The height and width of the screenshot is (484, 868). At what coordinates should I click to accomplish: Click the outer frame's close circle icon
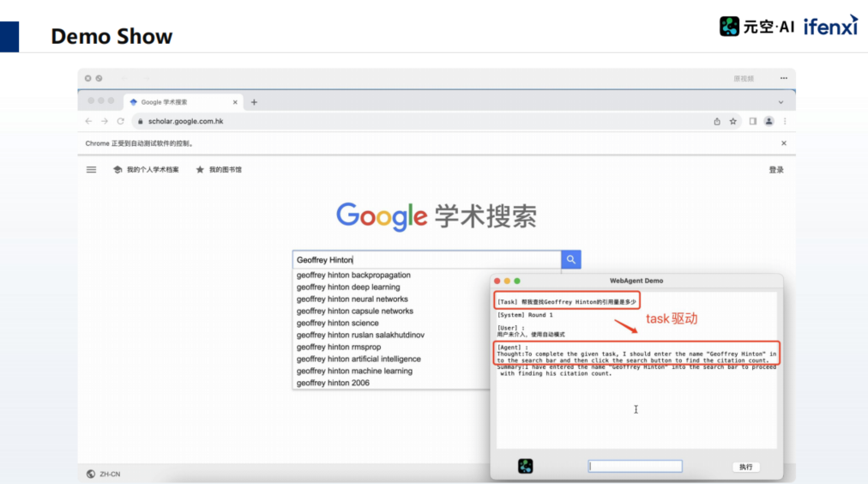click(x=88, y=79)
